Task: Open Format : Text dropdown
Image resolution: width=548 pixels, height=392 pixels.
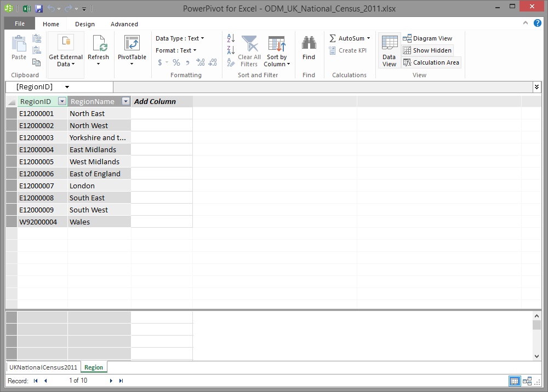Action: pyautogui.click(x=176, y=50)
